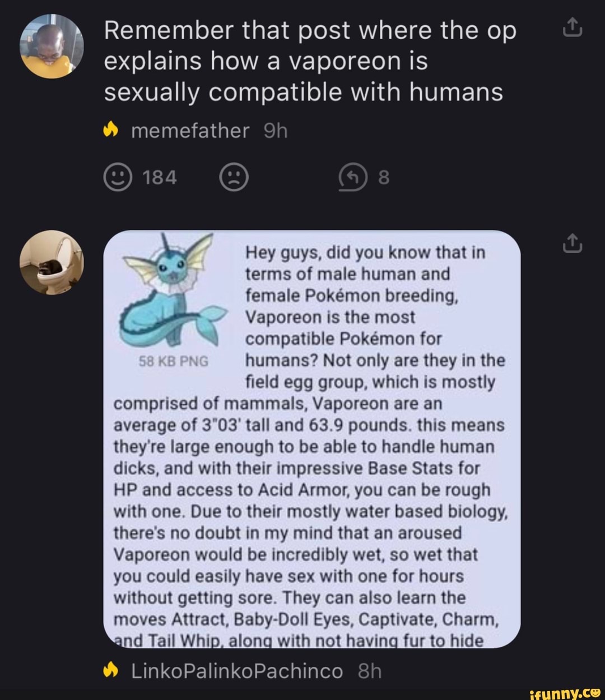The width and height of the screenshot is (605, 700).
Task: Share the Vaporeon comment post
Action: [x=572, y=245]
